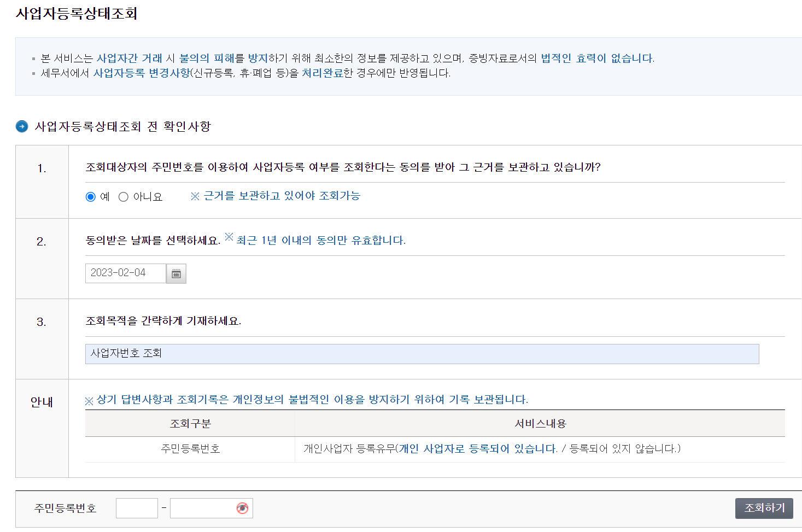Screen dimensions: 802x532
Task: Open the calendar date picker icon
Action: [176, 273]
